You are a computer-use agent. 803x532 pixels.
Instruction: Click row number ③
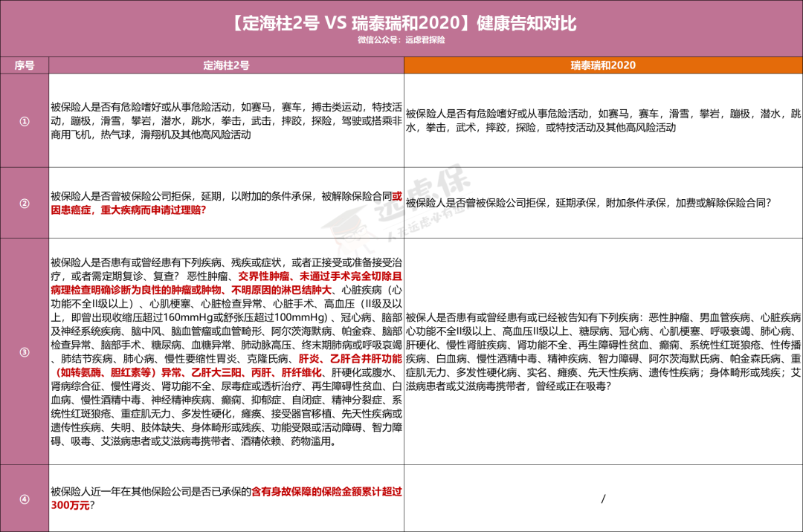click(x=24, y=352)
